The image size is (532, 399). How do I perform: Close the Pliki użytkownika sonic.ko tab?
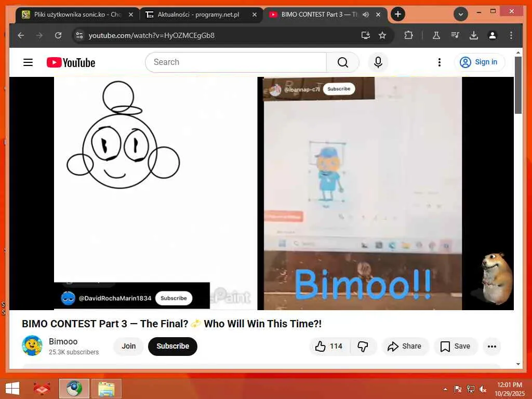click(x=130, y=15)
